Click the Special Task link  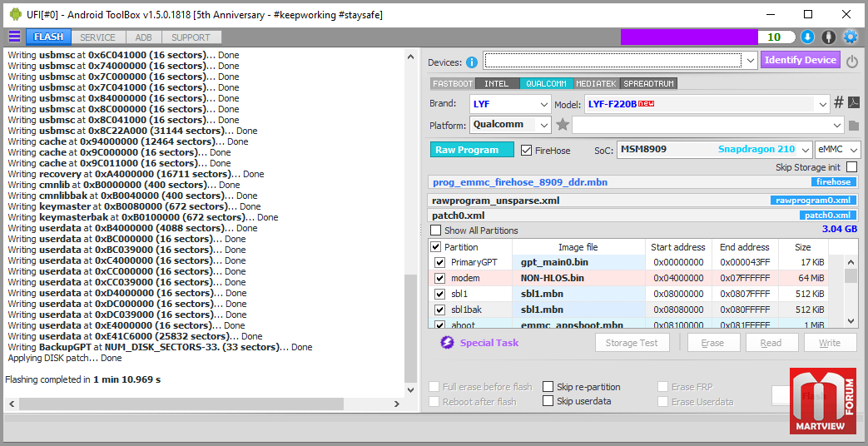pyautogui.click(x=489, y=343)
